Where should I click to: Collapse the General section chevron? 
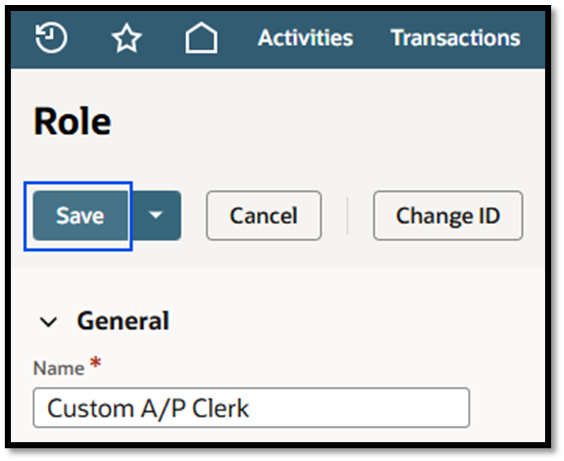[x=49, y=322]
